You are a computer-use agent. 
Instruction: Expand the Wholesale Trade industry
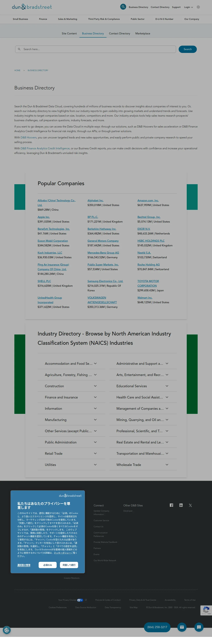(x=143, y=465)
